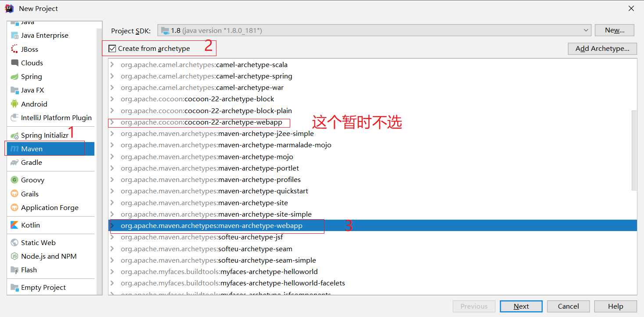
Task: Expand maven-archetype-quickstart node
Action: coord(112,191)
